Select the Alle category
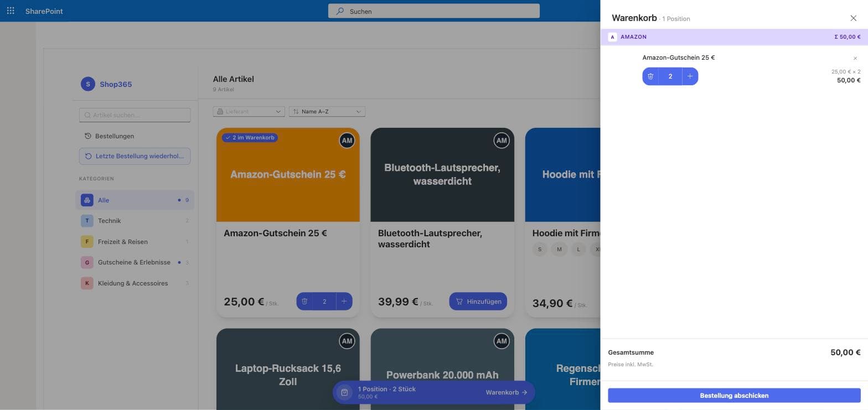Screen dimensions: 868x410 point(135,200)
